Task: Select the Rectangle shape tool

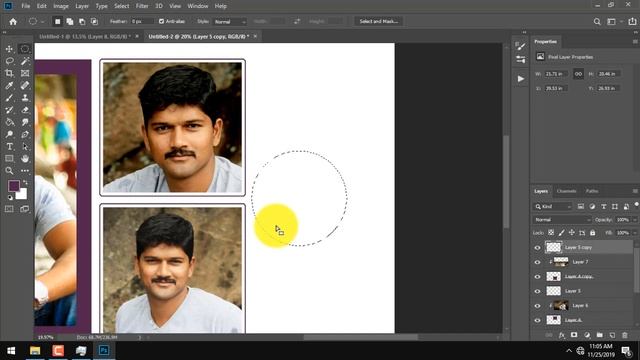Action: [9, 158]
